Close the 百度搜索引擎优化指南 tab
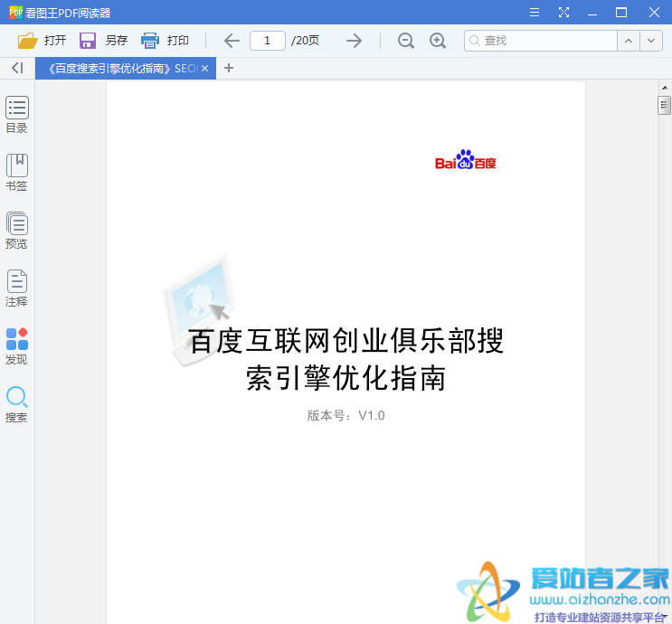 point(205,68)
